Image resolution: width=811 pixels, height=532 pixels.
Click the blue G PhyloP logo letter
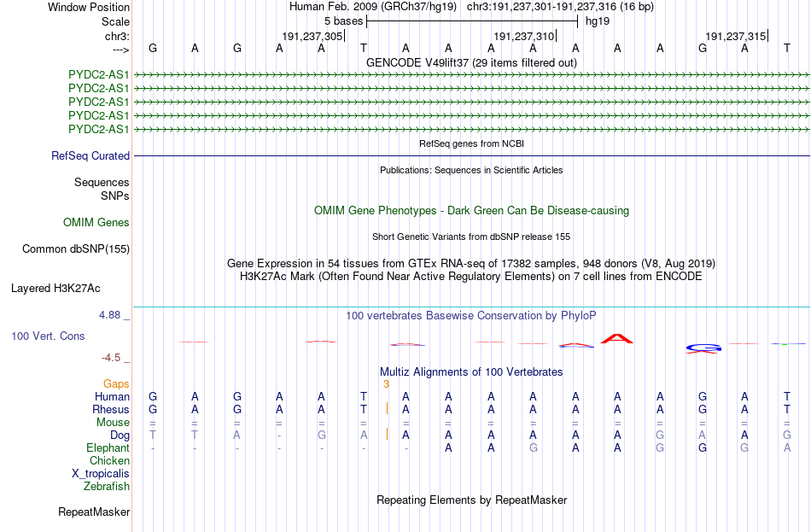pyautogui.click(x=703, y=348)
